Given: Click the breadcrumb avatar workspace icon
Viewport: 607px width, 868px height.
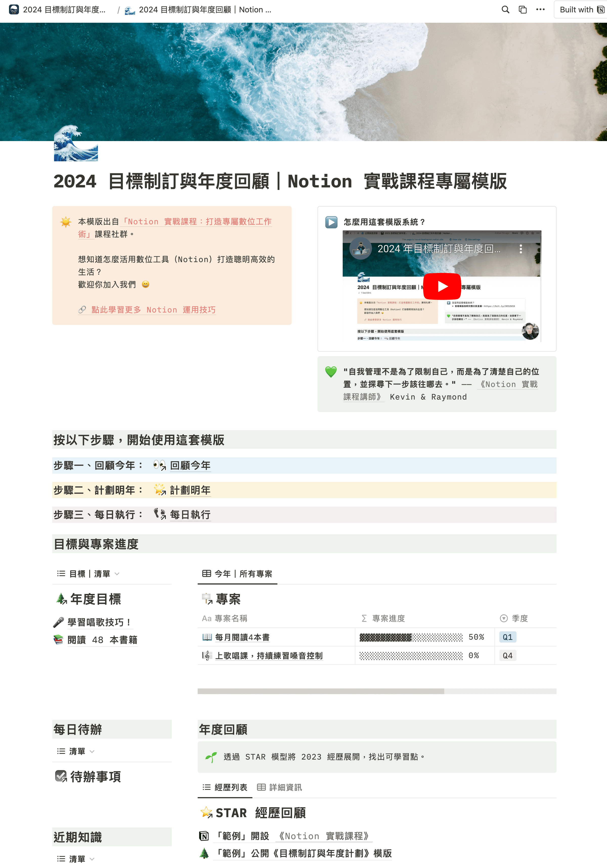Looking at the screenshot, I should (x=14, y=10).
